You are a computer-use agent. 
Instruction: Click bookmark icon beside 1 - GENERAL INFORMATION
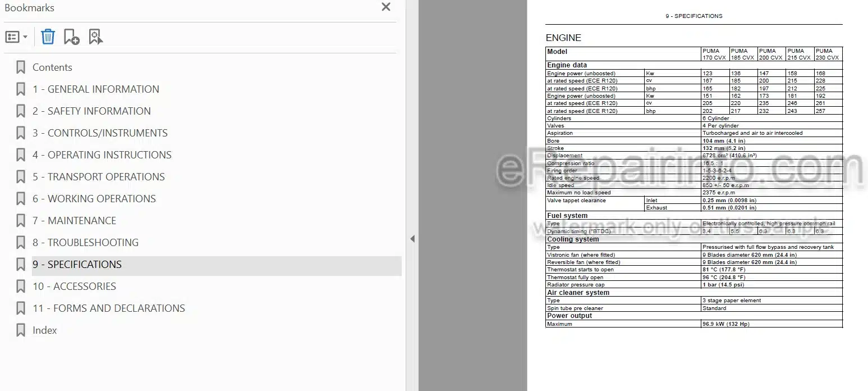(x=21, y=89)
